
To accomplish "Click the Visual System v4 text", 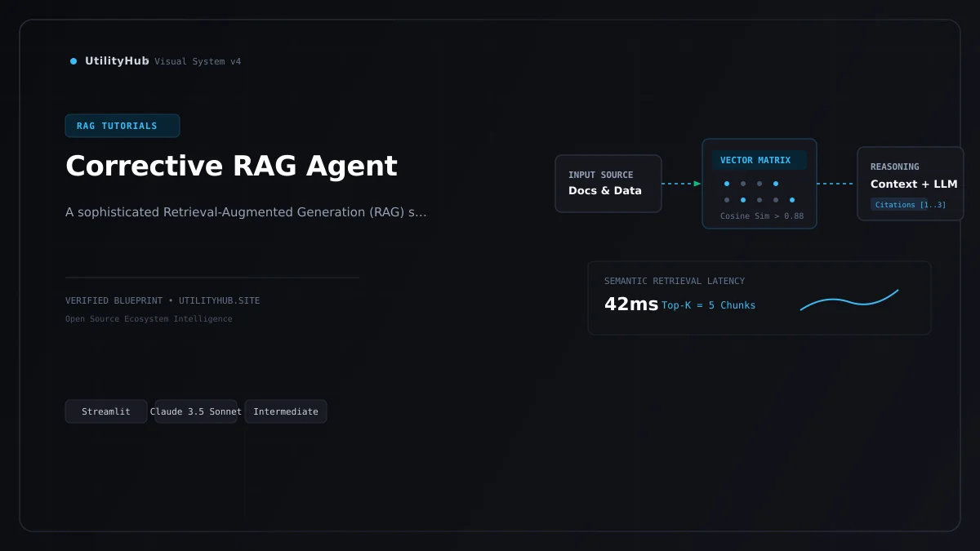I will 198,61.
